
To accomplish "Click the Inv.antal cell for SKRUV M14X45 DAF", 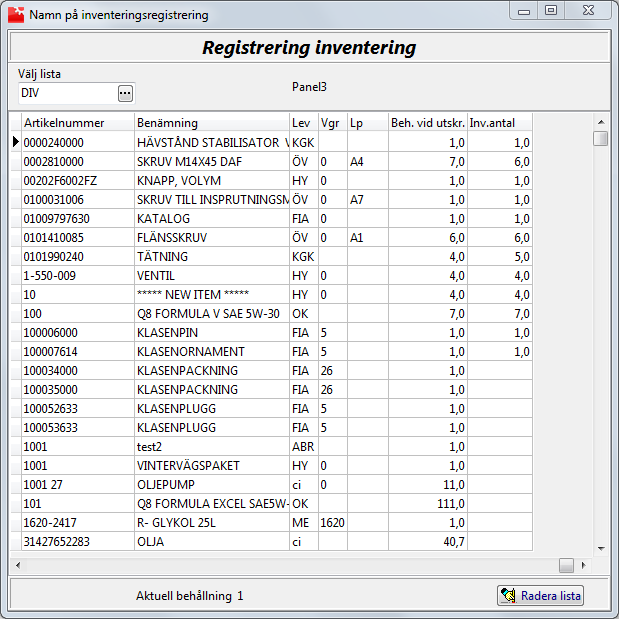I will click(x=500, y=161).
